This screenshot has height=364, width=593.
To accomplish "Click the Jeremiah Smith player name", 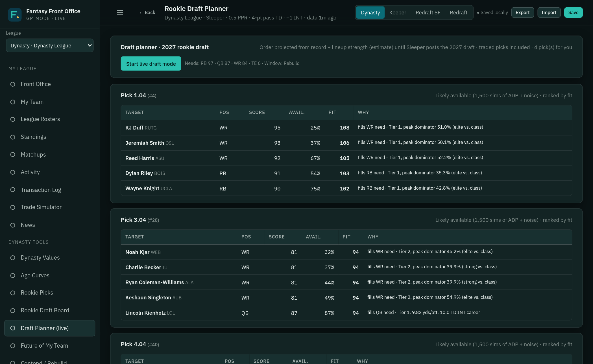I will pos(145,143).
